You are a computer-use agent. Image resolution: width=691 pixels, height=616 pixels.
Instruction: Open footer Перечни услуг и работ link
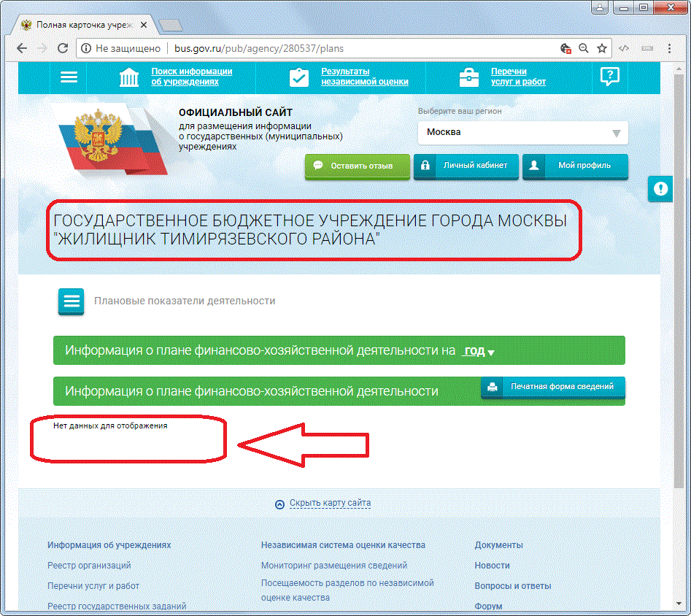(93, 586)
